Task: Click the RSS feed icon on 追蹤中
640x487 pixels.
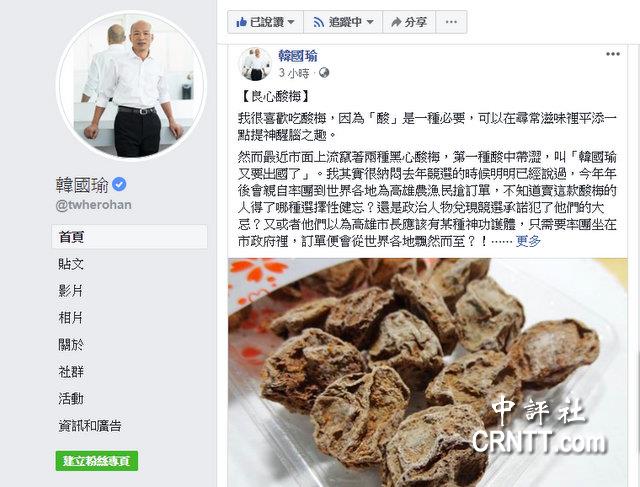Action: (318, 22)
